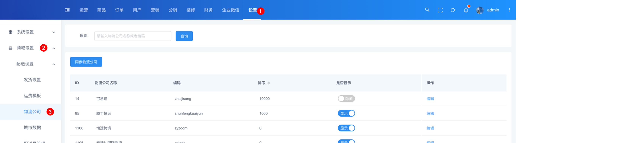This screenshot has height=143, width=644.
Task: Disable display switch for 顺丰快运
Action: pyautogui.click(x=346, y=113)
